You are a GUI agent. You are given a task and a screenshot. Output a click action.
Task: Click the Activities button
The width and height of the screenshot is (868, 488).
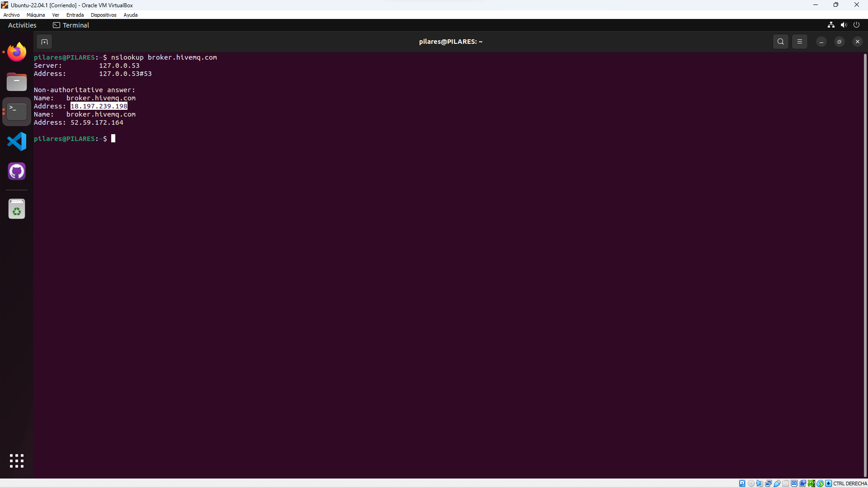click(x=22, y=25)
